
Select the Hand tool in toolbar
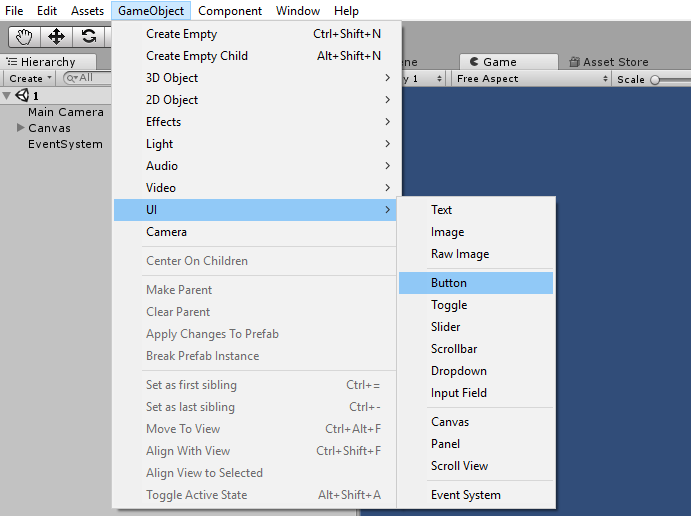(x=24, y=37)
